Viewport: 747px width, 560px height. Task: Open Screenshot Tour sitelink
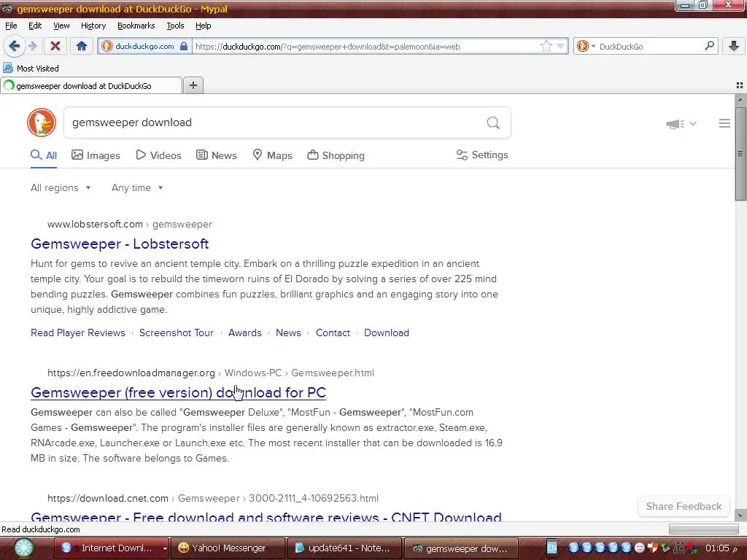[x=177, y=332]
